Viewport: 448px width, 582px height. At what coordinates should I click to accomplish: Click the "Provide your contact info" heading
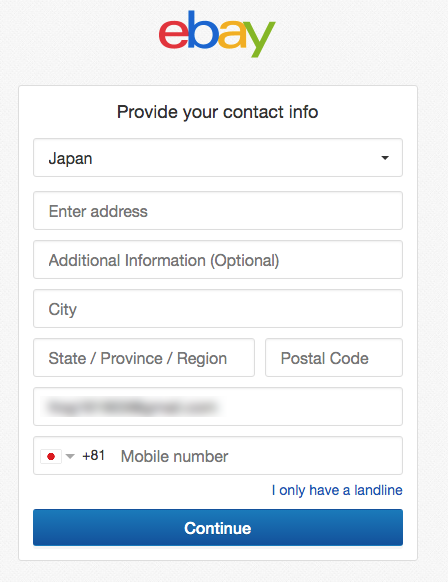point(218,112)
